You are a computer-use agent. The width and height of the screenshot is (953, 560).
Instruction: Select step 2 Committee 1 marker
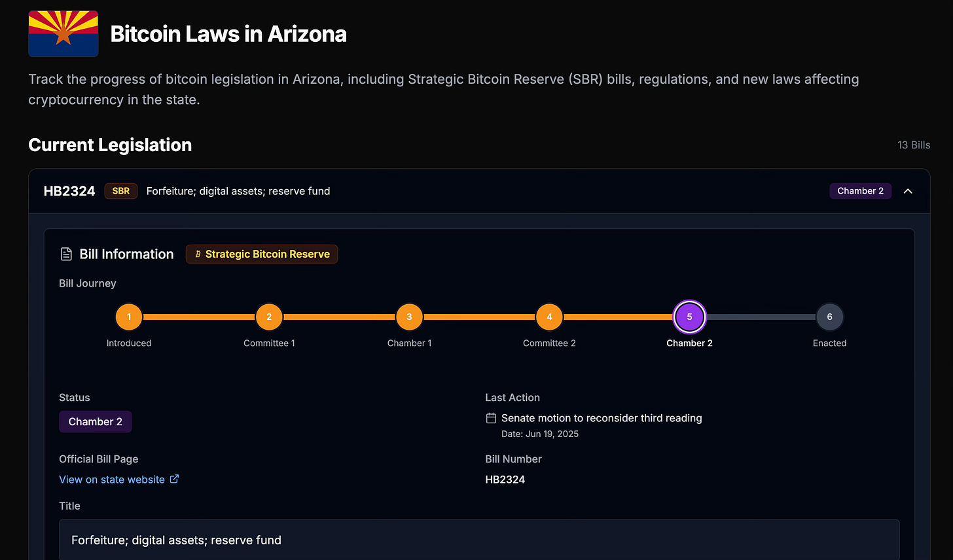(x=269, y=317)
